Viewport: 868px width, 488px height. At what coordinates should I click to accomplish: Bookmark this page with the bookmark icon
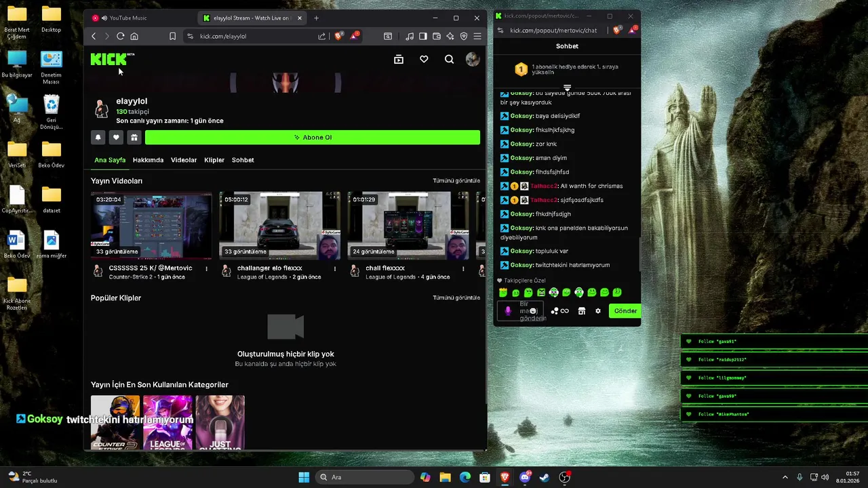(x=172, y=36)
